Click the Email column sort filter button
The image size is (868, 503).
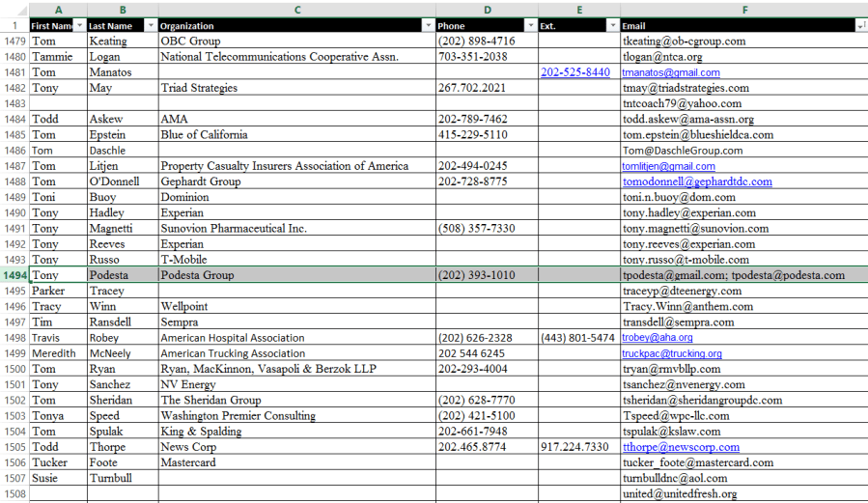pos(860,26)
